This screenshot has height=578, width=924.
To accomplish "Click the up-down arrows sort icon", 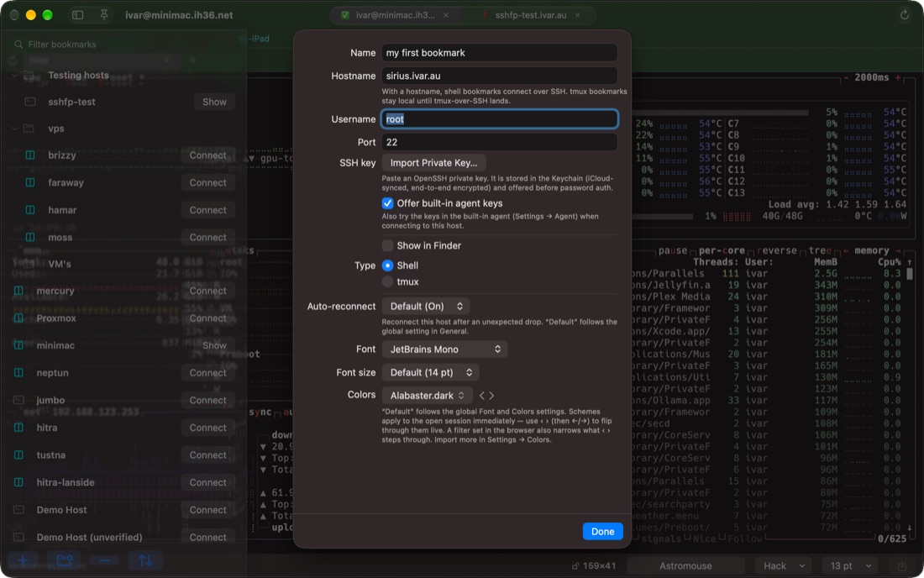I will (x=145, y=560).
